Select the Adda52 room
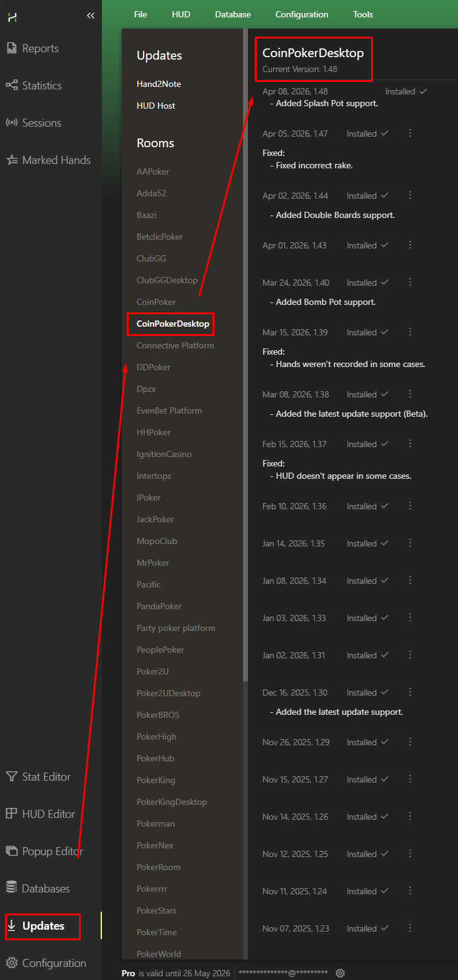 point(152,193)
